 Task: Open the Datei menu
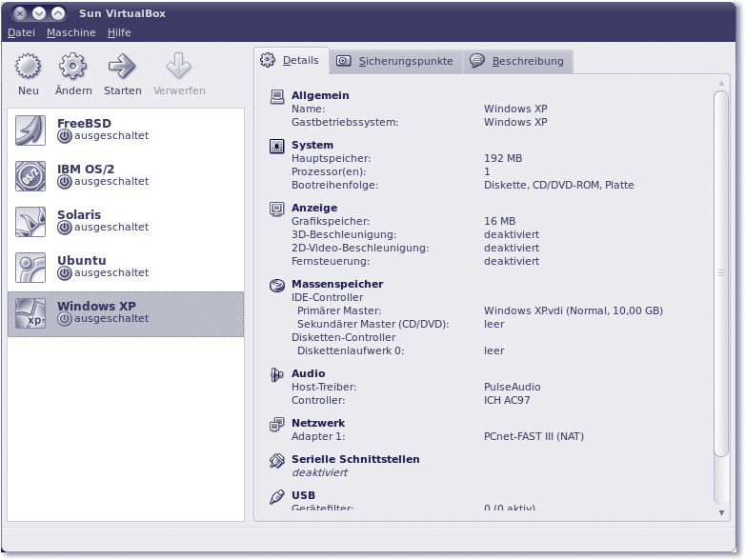(x=21, y=32)
